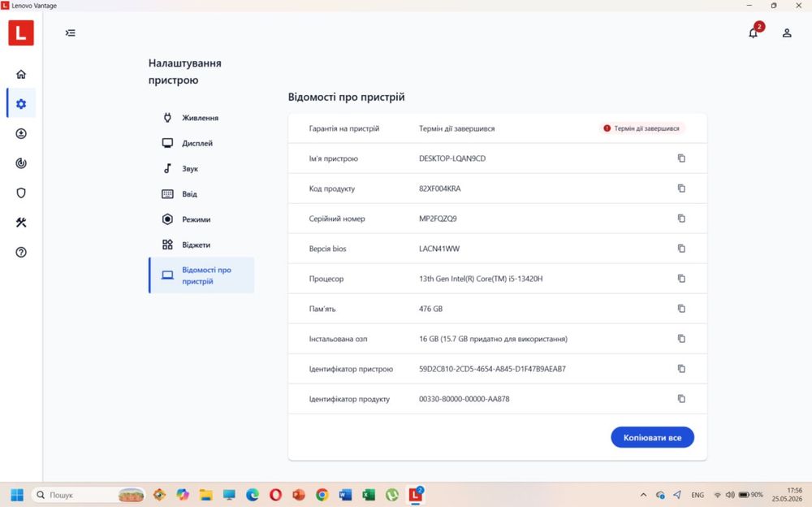Screen dimensions: 812x507
Task: Click the Lenovo Vantage taskbar icon
Action: tap(416, 495)
